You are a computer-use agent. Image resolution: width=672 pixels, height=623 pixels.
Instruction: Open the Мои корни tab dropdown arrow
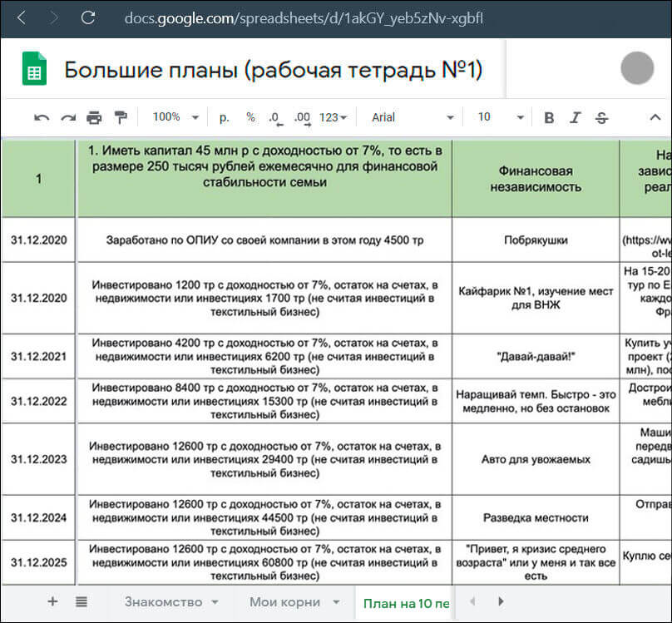pyautogui.click(x=337, y=602)
